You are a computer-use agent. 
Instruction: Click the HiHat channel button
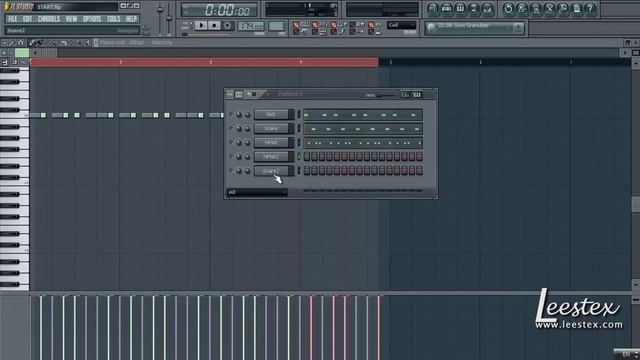(x=271, y=142)
